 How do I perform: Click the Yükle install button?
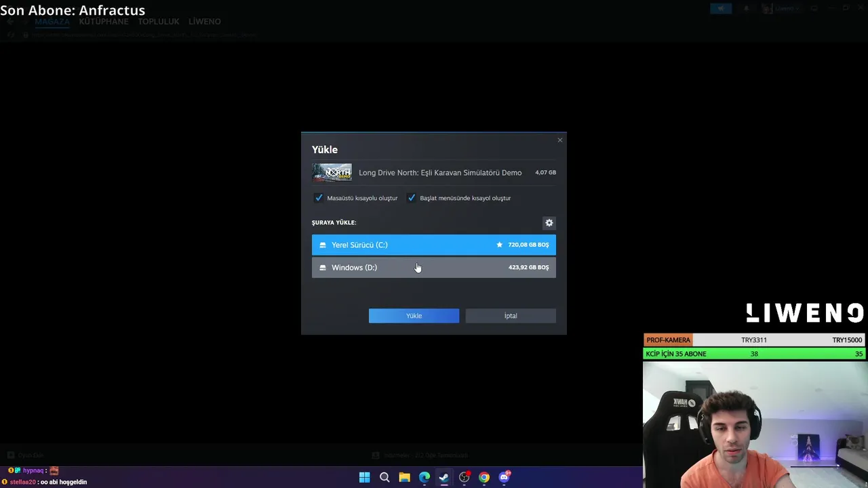point(414,316)
